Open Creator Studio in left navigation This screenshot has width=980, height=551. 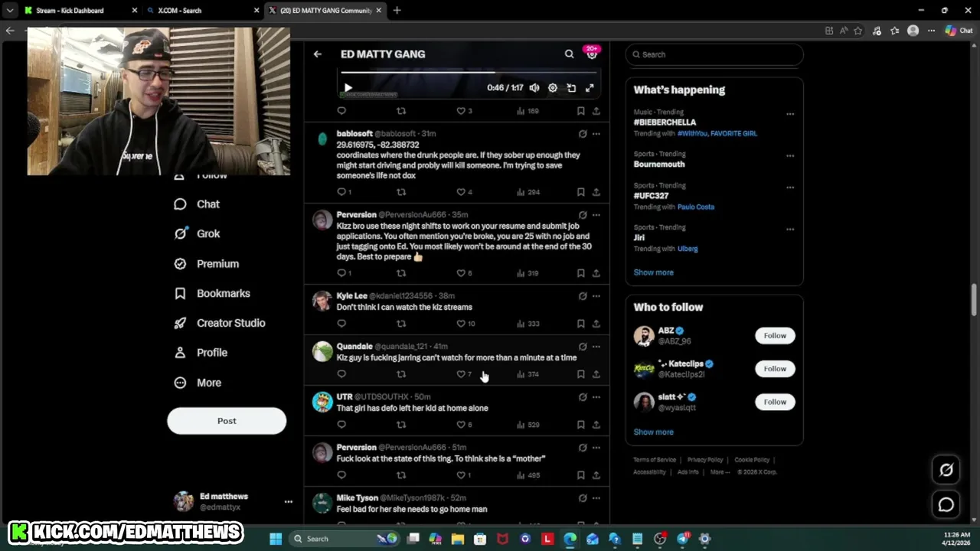coord(220,323)
